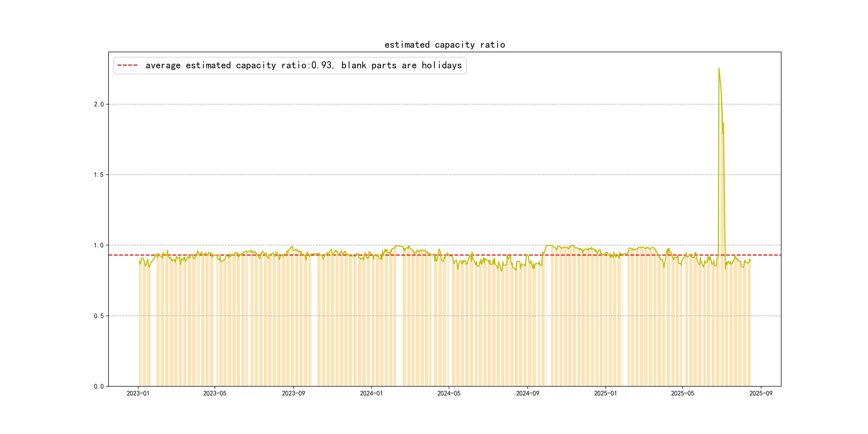Viewport: 868px width, 434px height.
Task: Click the peak of the large spike
Action: 719,68
